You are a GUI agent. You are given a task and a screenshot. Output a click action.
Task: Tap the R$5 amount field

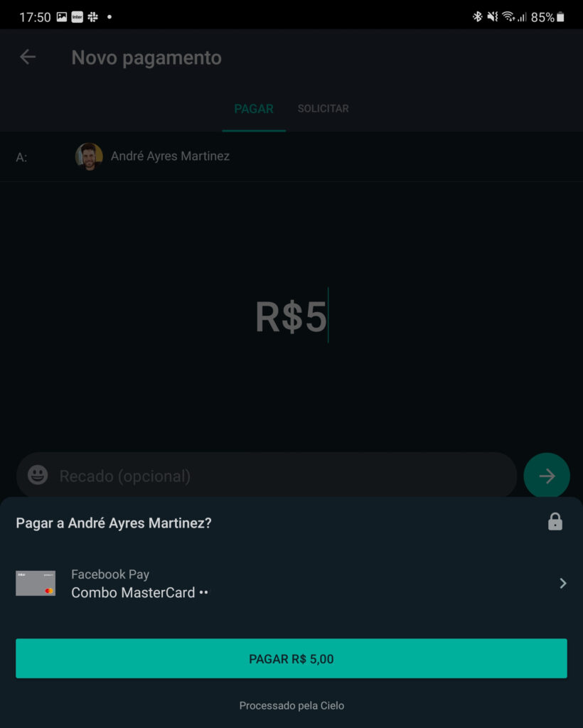click(x=291, y=317)
